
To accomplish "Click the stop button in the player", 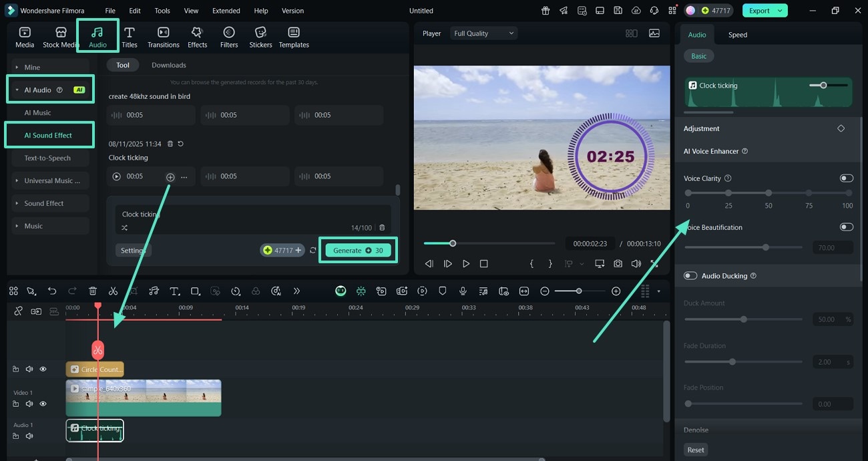I will click(x=484, y=264).
